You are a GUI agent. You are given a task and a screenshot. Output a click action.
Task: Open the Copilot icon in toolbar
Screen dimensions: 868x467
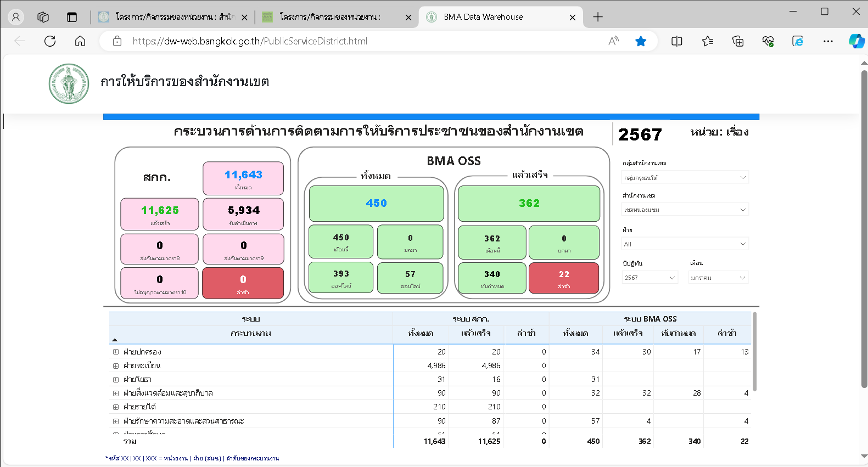[856, 41]
